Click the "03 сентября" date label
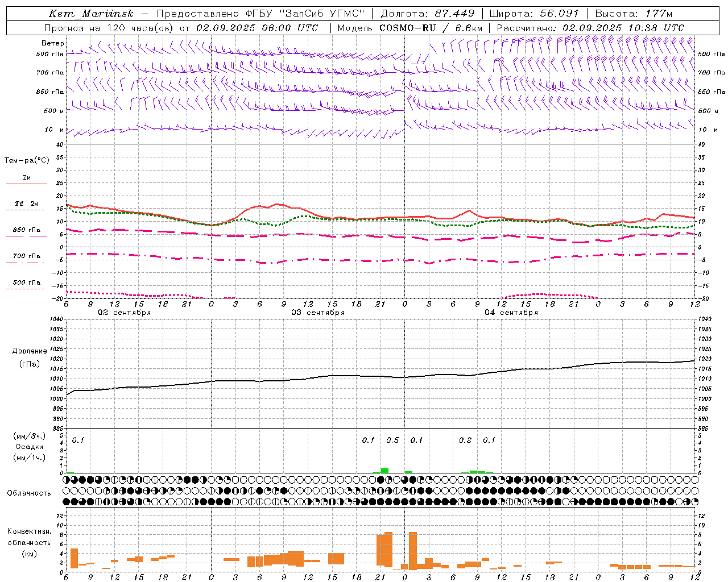The width and height of the screenshot is (728, 582). point(318,313)
